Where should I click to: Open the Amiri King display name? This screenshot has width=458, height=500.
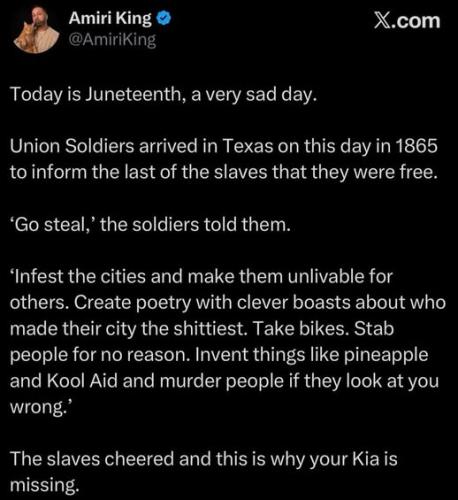point(110,19)
